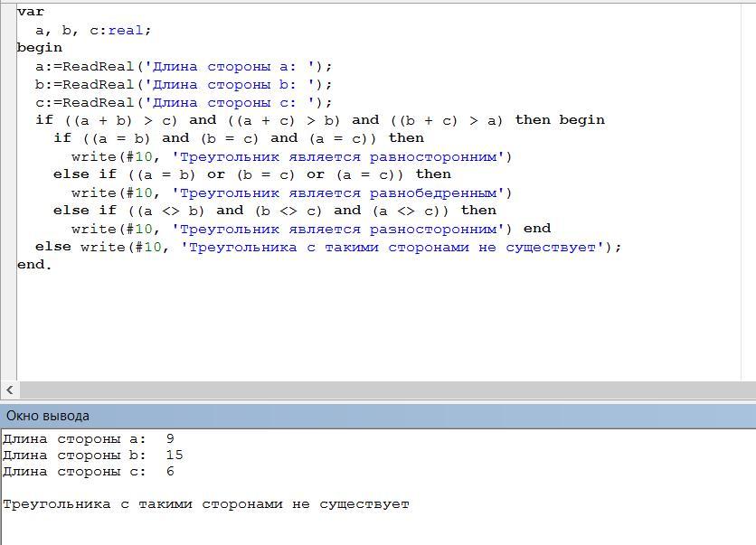This screenshot has width=756, height=545.
Task: Place cursor on 'c:=ReadReal' line
Action: coord(184,103)
